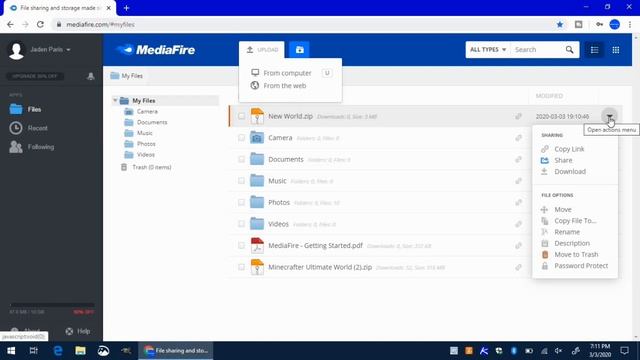640x360 pixels.
Task: Toggle actions menu arrow for New World.zip
Action: point(609,116)
